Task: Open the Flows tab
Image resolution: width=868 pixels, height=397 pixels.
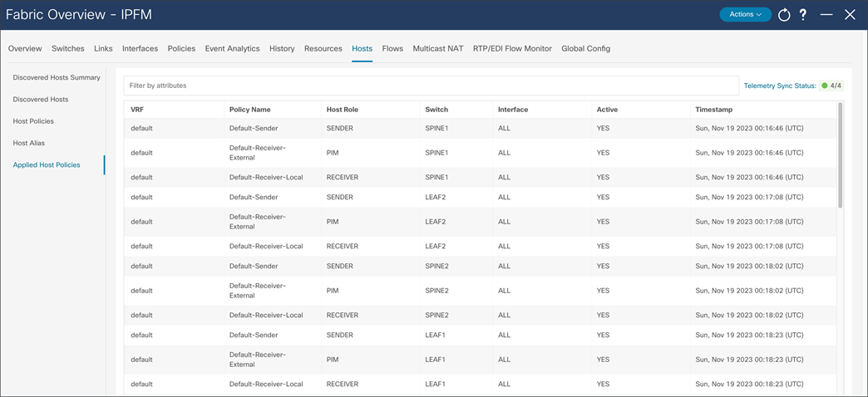Action: click(x=392, y=49)
